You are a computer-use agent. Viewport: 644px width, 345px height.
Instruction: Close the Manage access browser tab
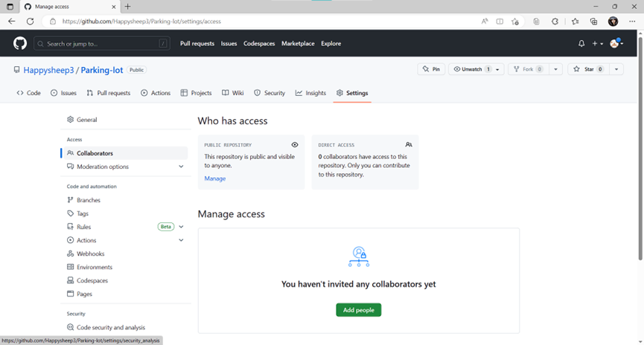click(x=114, y=7)
